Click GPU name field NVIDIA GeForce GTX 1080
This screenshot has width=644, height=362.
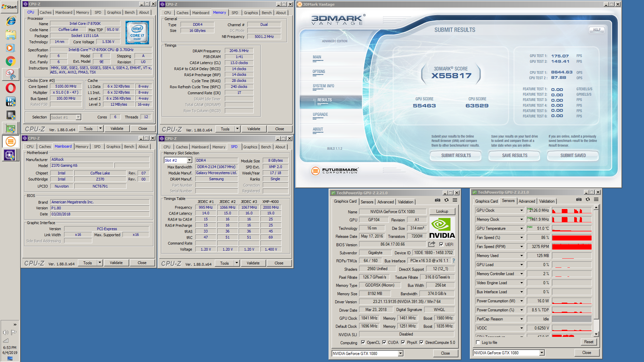[392, 212]
